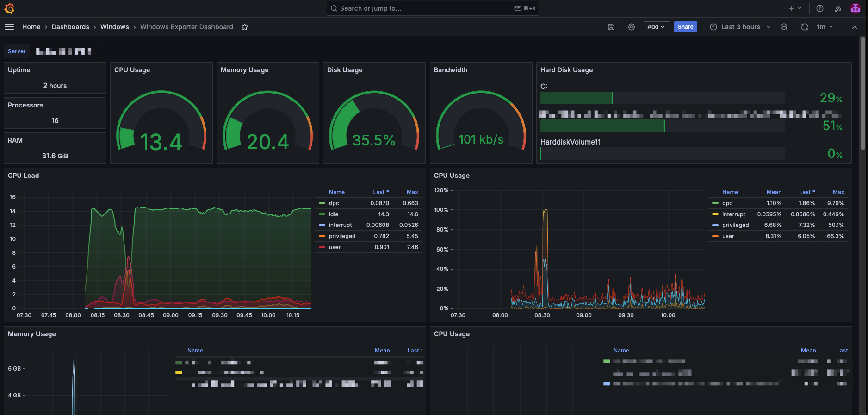Open the Grafana home logo
868x415 pixels.
coord(9,8)
